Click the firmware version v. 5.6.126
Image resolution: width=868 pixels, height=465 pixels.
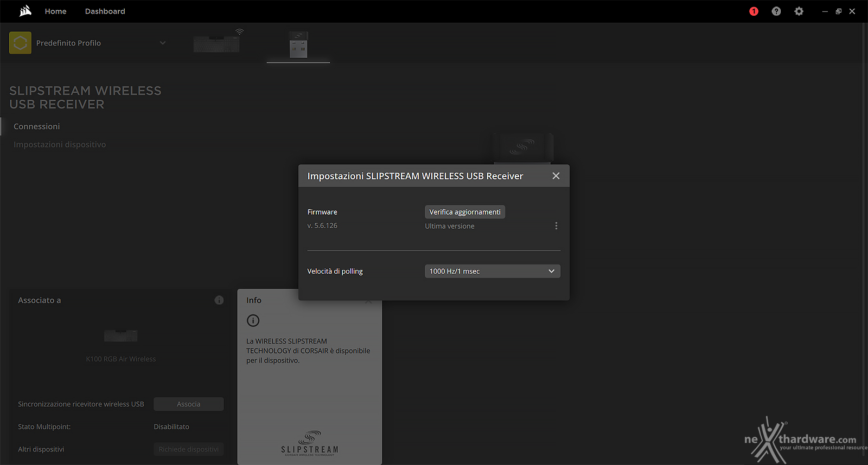pos(322,226)
